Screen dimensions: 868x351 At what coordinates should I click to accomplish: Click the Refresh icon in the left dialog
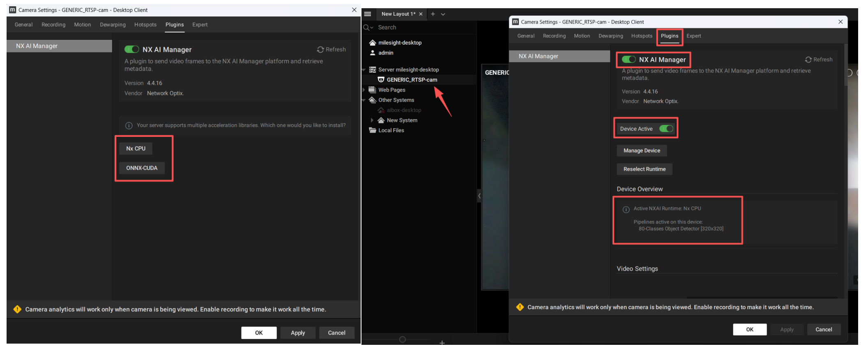(x=320, y=49)
